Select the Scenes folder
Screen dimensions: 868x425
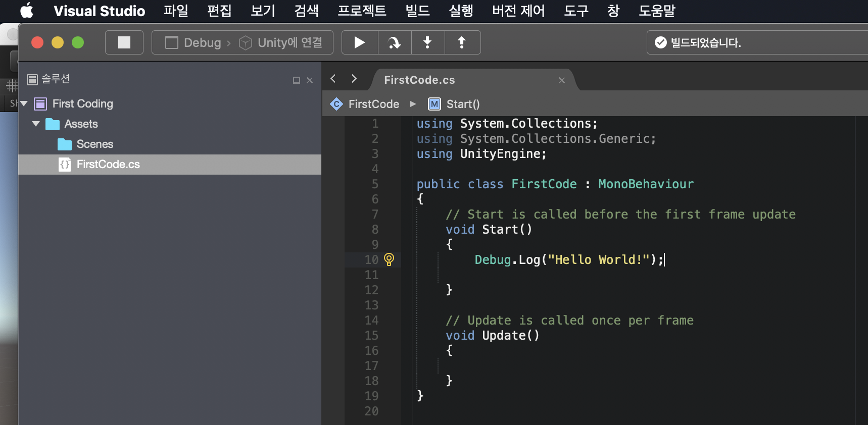pos(94,144)
